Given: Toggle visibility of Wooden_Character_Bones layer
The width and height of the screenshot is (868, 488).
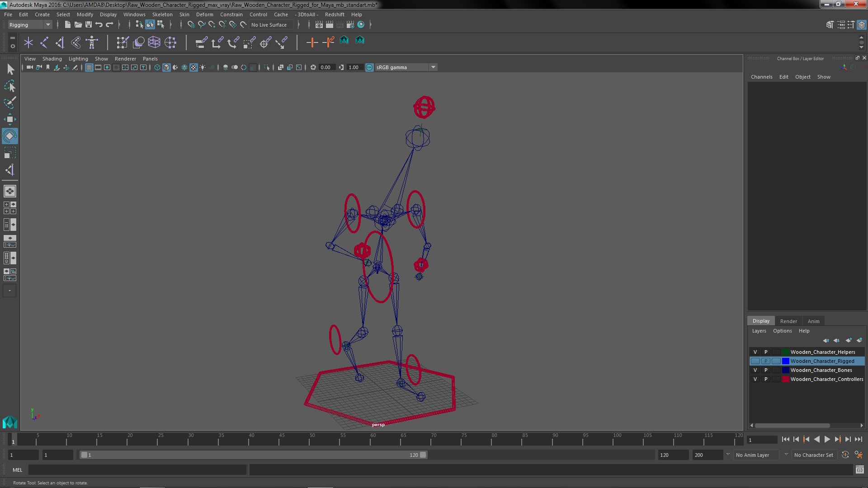Looking at the screenshot, I should pyautogui.click(x=755, y=370).
